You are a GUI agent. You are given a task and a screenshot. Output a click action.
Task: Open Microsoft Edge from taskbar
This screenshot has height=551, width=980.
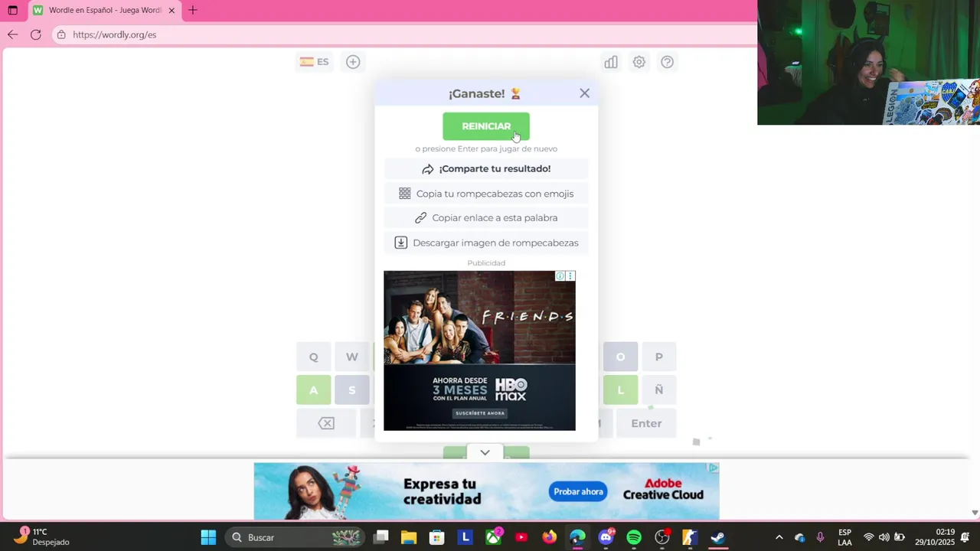[577, 537]
